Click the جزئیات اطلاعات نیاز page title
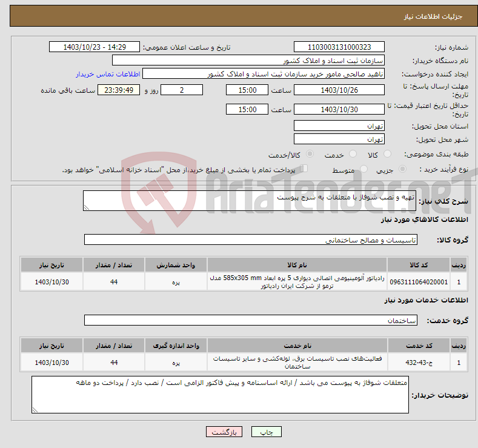The width and height of the screenshot is (478, 448). (x=433, y=16)
